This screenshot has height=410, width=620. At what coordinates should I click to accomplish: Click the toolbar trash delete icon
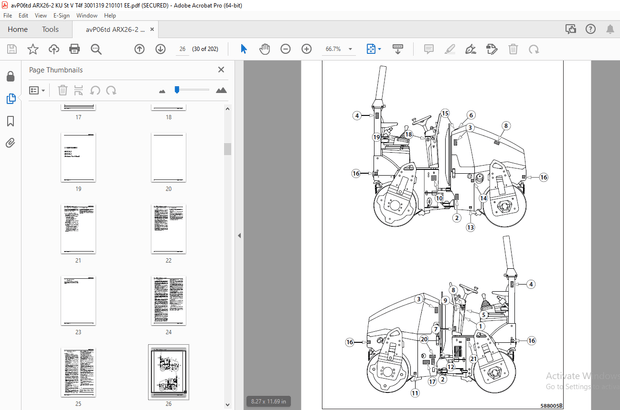tap(513, 49)
